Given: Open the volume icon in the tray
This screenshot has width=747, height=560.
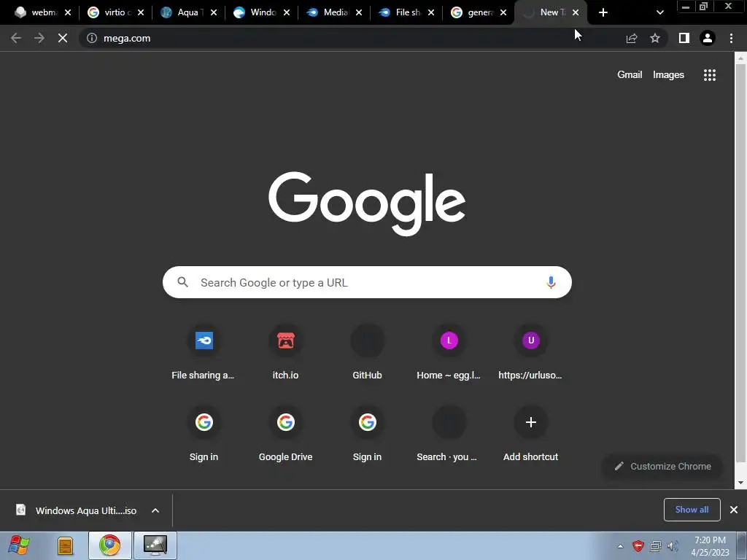Looking at the screenshot, I should (x=673, y=546).
